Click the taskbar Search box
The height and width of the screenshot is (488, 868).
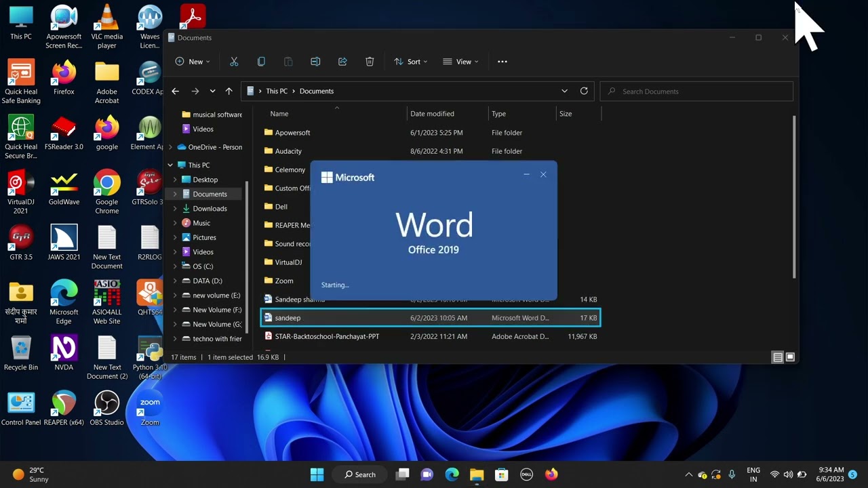coord(360,474)
